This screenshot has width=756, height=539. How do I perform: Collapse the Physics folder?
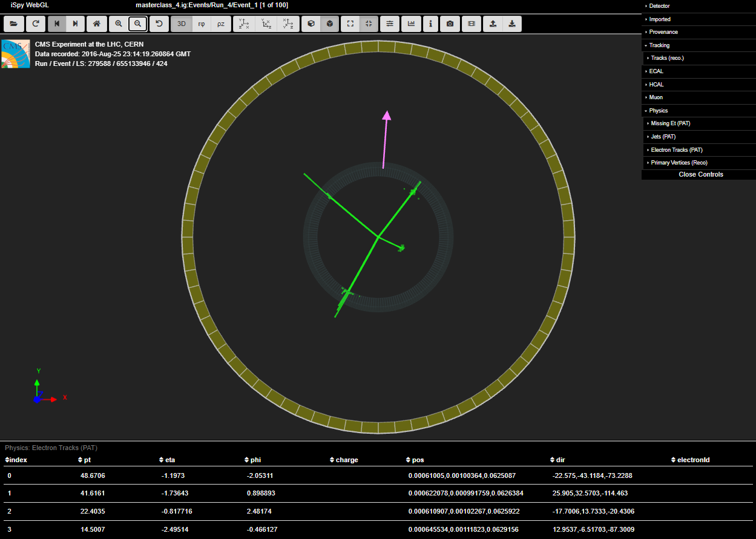point(658,111)
